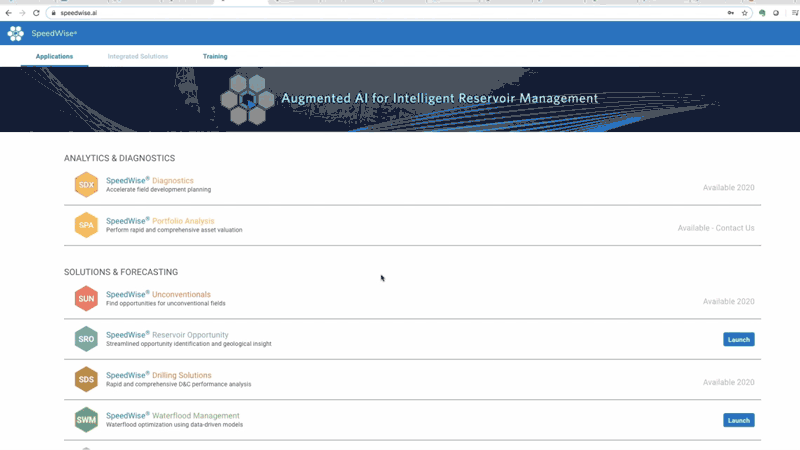The height and width of the screenshot is (450, 800).
Task: Click banner headline 'Augmented AI for Intelligent Reservoir Management'
Action: (x=439, y=98)
